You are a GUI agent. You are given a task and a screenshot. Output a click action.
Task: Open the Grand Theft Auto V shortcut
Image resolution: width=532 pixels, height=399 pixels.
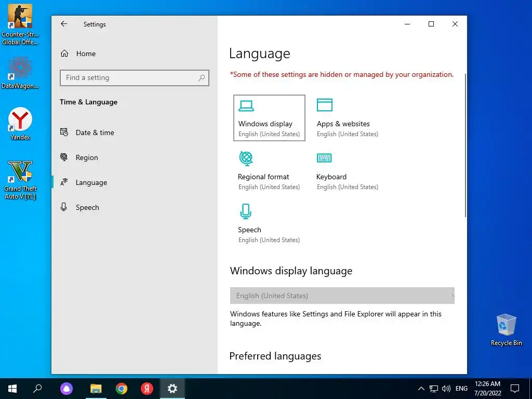pos(20,180)
